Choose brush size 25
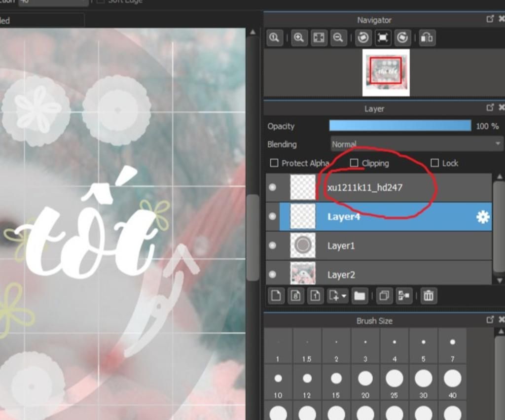Image resolution: width=505 pixels, height=420 pixels. [394, 383]
